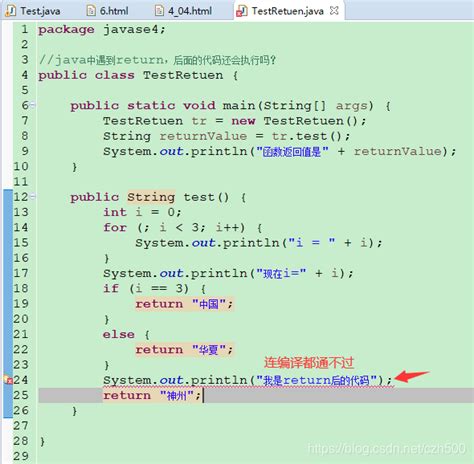Click the error Java icon on TestRetuen.java tab

click(x=241, y=11)
